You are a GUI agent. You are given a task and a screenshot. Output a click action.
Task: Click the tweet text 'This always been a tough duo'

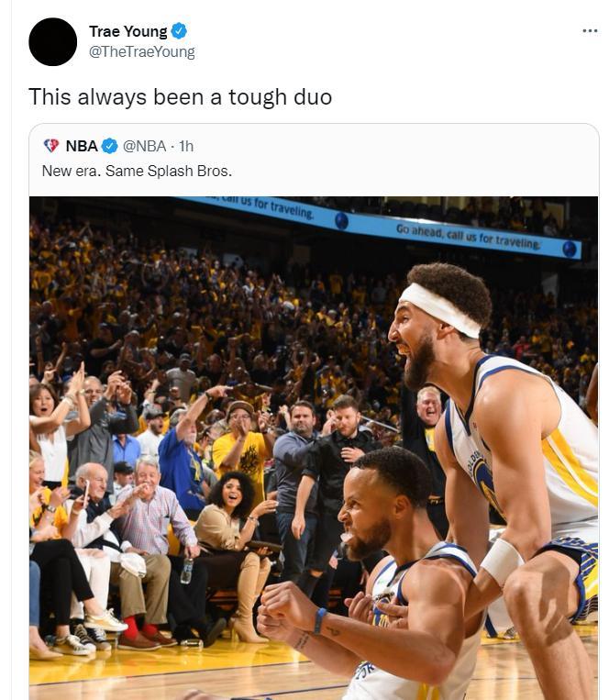[181, 97]
